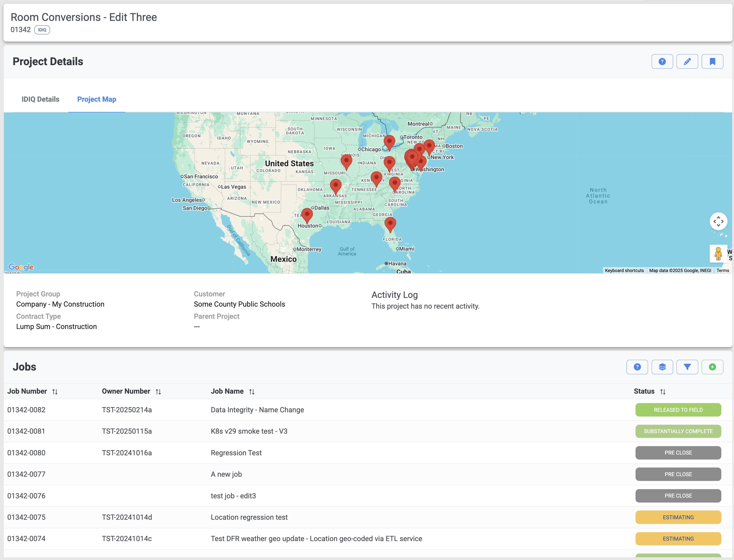The image size is (734, 560).
Task: Click the bookmark icon for this project
Action: pos(712,61)
